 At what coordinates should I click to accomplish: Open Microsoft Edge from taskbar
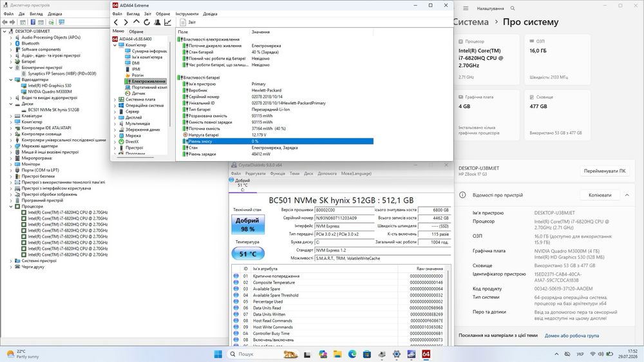coord(352,354)
